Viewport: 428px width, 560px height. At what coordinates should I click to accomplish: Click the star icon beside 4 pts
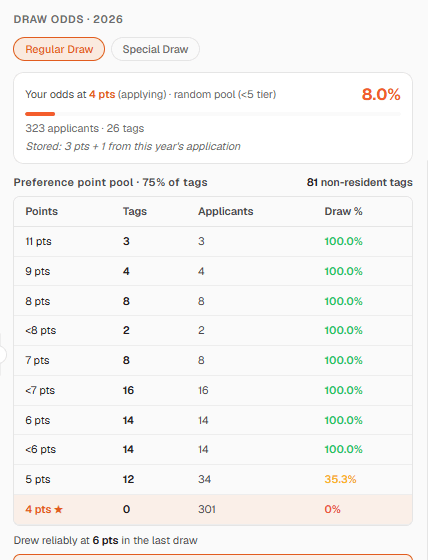click(59, 509)
